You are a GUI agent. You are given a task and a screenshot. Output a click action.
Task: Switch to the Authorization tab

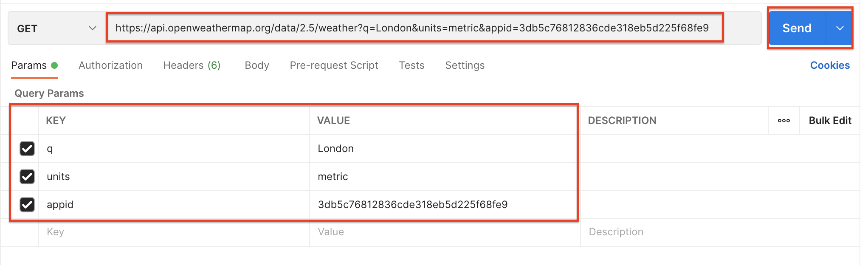(x=110, y=65)
